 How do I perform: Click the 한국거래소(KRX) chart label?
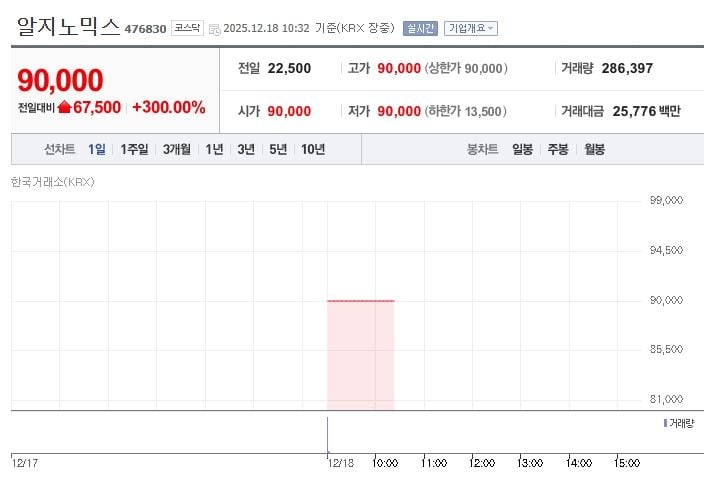pos(53,182)
